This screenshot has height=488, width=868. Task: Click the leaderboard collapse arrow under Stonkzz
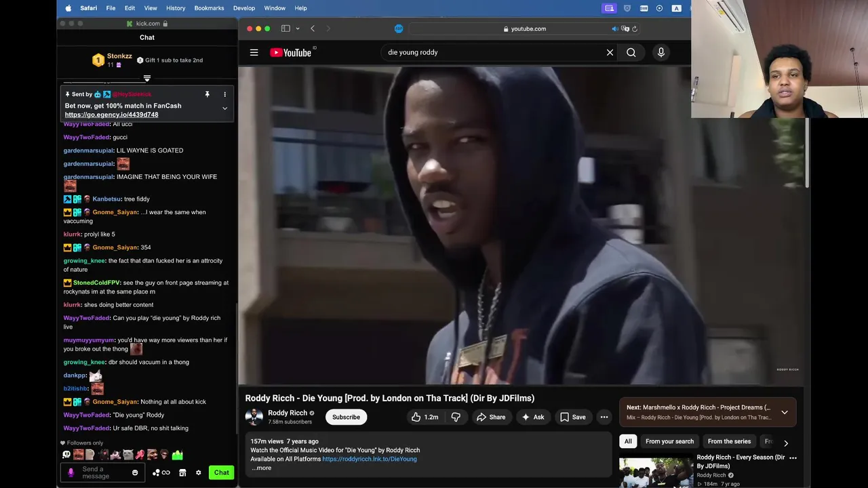146,79
